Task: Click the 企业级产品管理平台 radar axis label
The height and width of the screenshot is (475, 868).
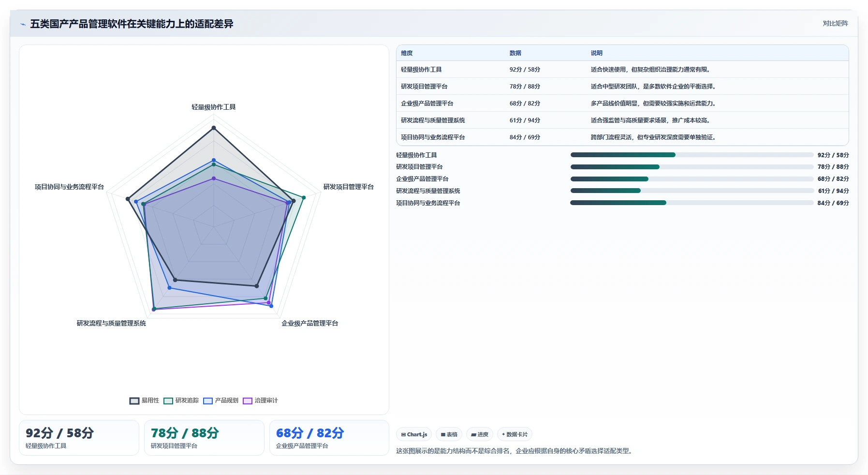Action: click(x=310, y=323)
